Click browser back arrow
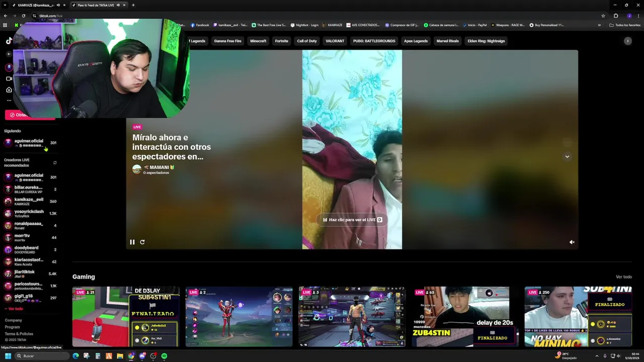This screenshot has height=362, width=644. pyautogui.click(x=5, y=16)
